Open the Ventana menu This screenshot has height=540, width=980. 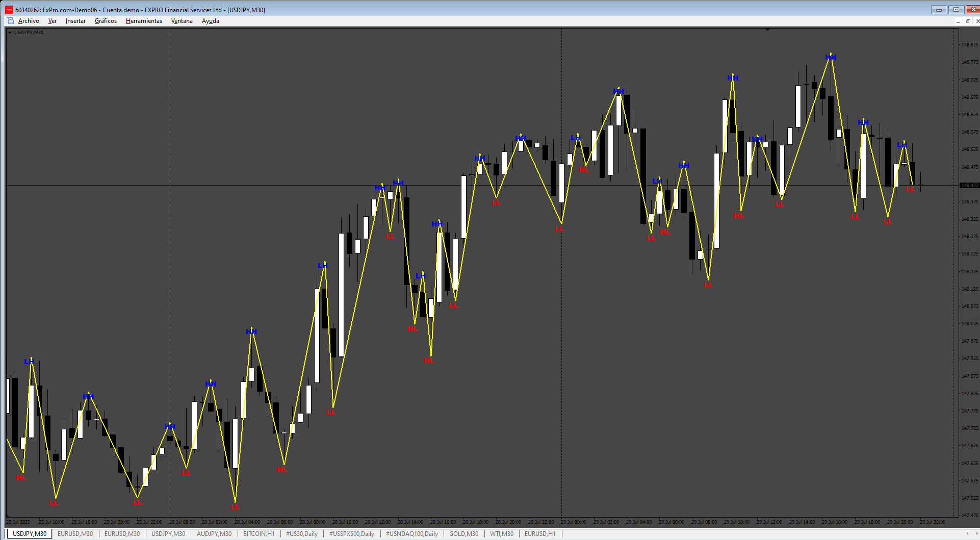click(x=182, y=21)
